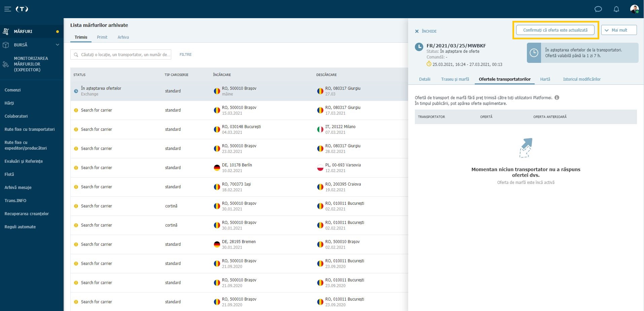
Task: Open Comenzi in the sidebar
Action: coord(12,90)
